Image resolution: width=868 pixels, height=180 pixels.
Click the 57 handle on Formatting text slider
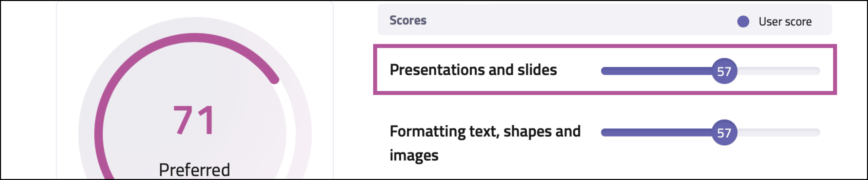coord(724,132)
